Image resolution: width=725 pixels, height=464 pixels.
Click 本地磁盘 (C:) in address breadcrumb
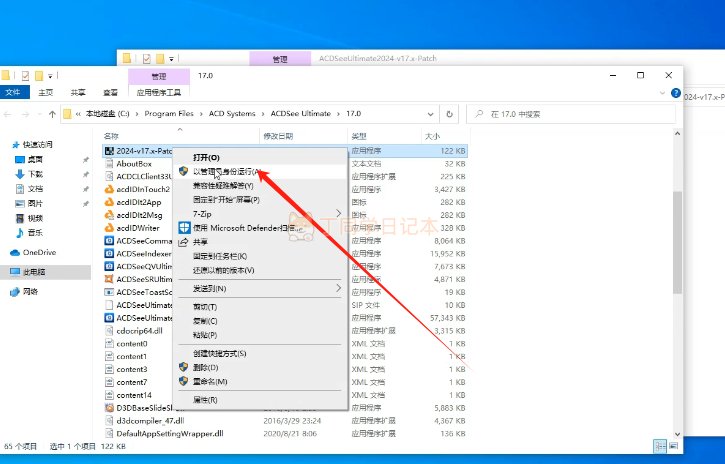click(x=108, y=114)
